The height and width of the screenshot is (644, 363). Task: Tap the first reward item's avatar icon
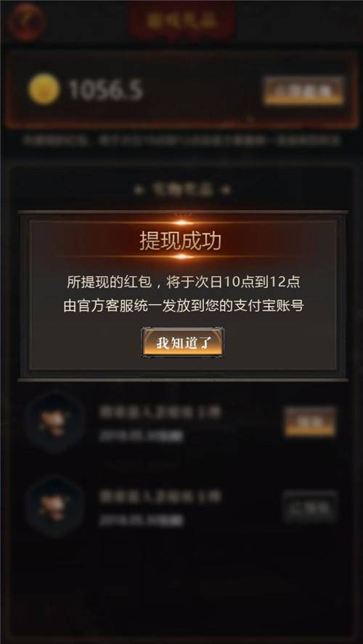[x=54, y=422]
